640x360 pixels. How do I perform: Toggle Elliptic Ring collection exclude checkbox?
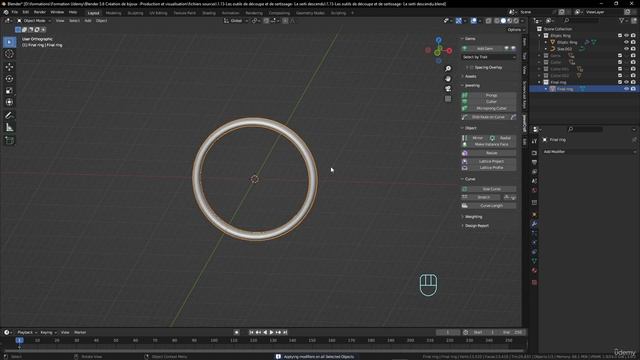[x=620, y=36]
